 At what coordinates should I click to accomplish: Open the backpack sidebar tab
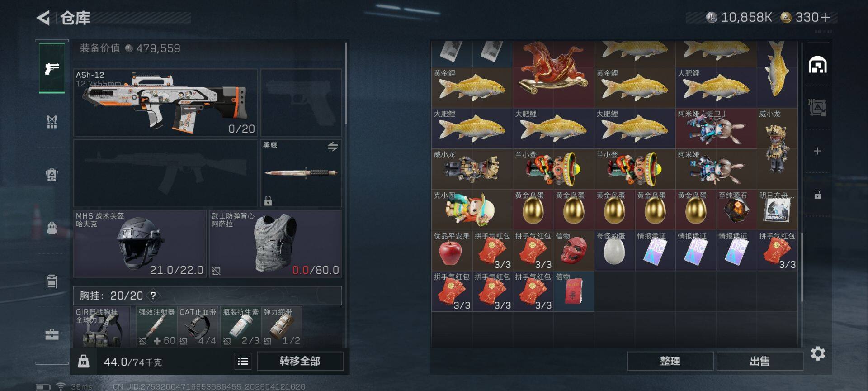(x=52, y=228)
